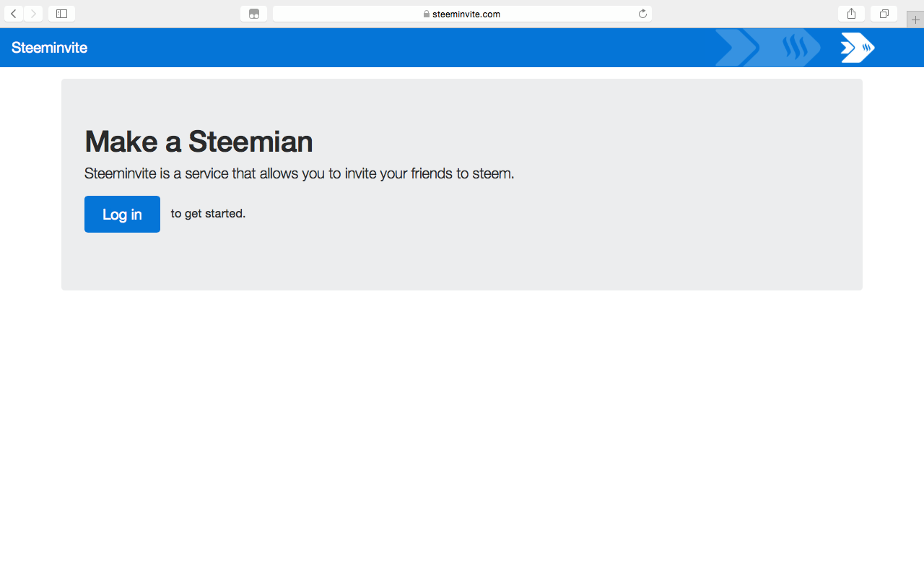Click the faded Steem waves logo in header

pyautogui.click(x=795, y=48)
